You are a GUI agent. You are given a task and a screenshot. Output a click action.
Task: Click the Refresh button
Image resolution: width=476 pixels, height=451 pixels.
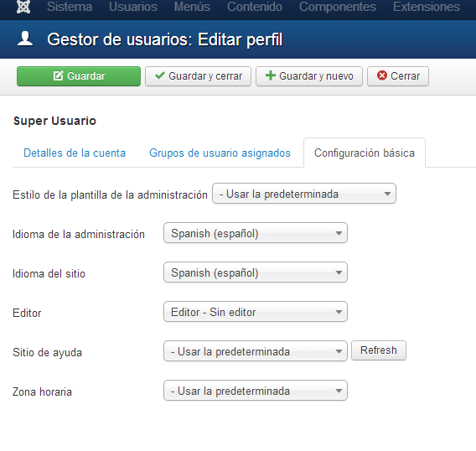coord(379,350)
